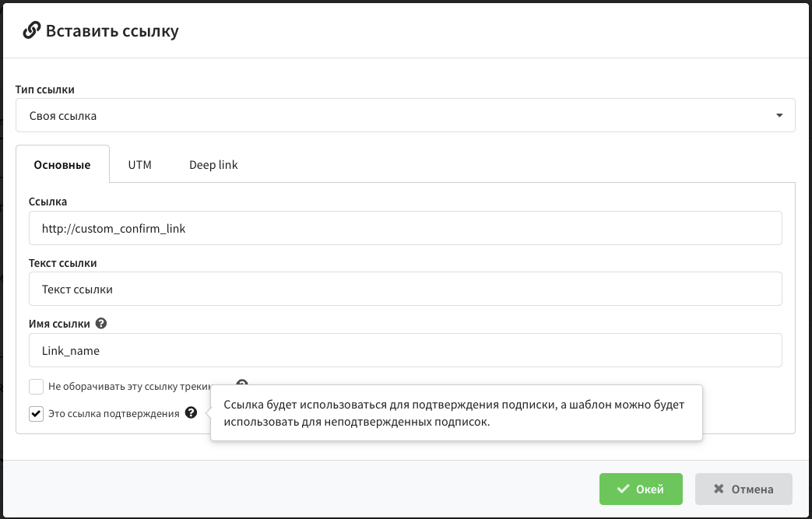This screenshot has height=519, width=812.
Task: Click the partially hidden help icon after tracking checkbox
Action: tap(242, 384)
